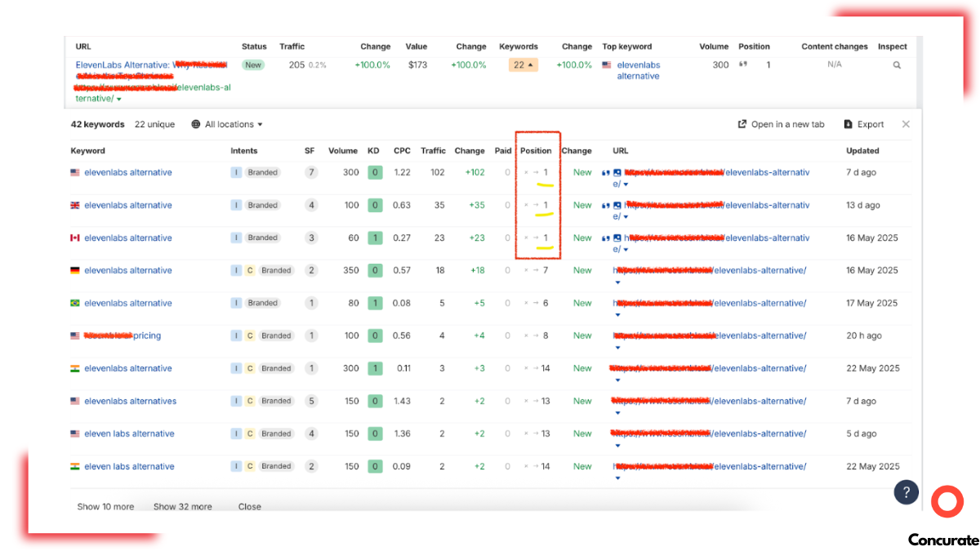Click the Close link at the bottom
This screenshot has width=980, height=551.
[250, 507]
